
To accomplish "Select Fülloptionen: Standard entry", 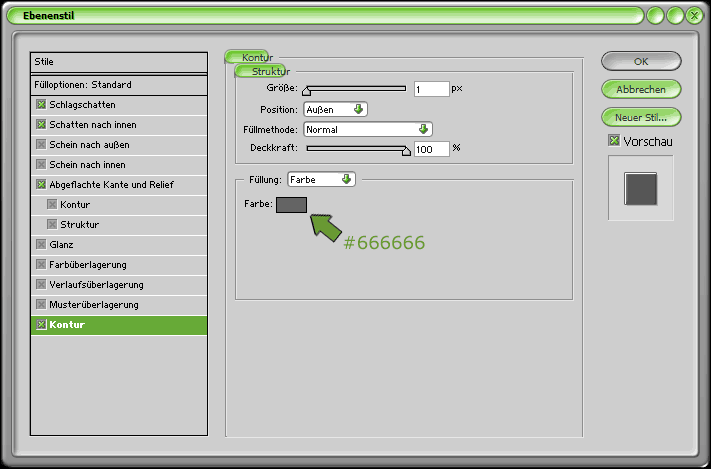I will [119, 85].
